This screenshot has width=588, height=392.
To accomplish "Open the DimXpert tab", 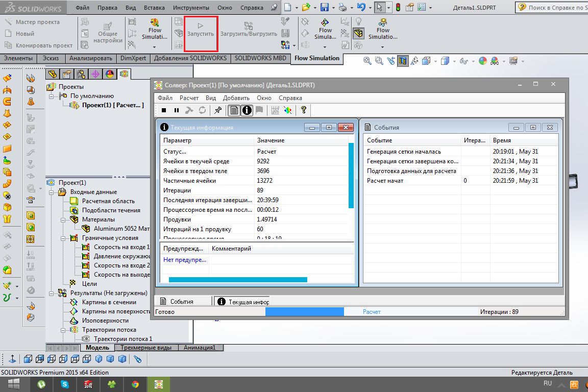I will pos(133,58).
